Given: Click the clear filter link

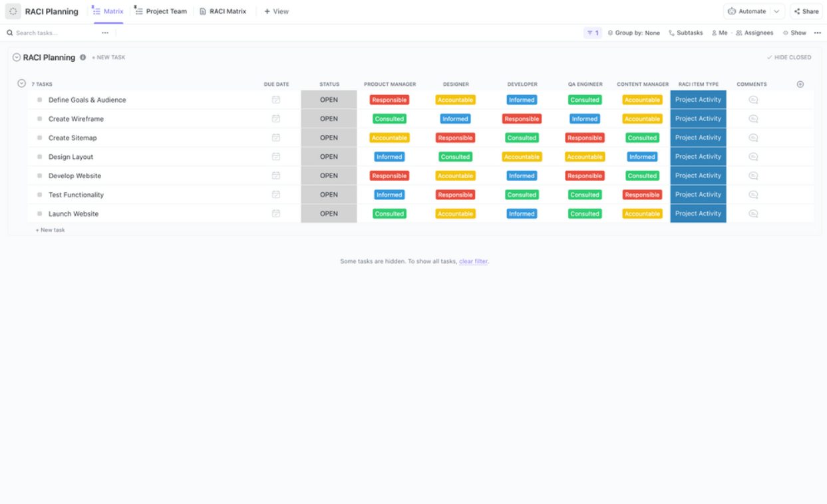Looking at the screenshot, I should click(x=473, y=261).
